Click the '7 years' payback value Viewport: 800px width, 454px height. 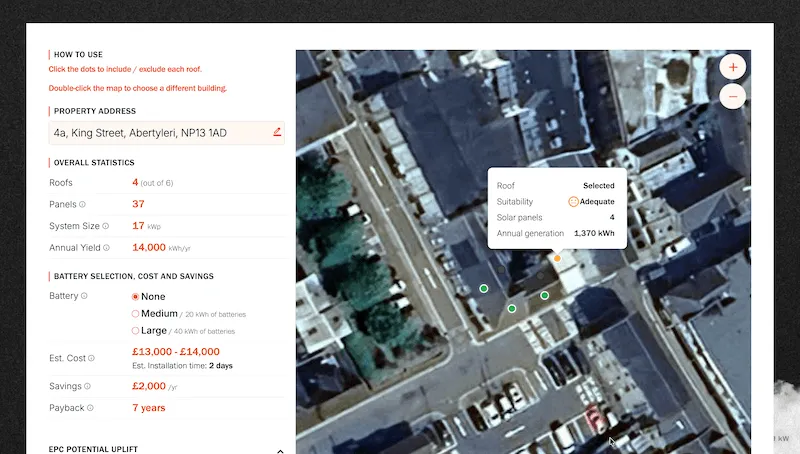click(149, 408)
